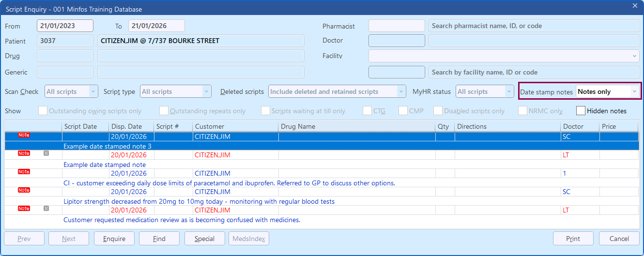
Task: Close the Script Enquiry window
Action: click(x=635, y=6)
